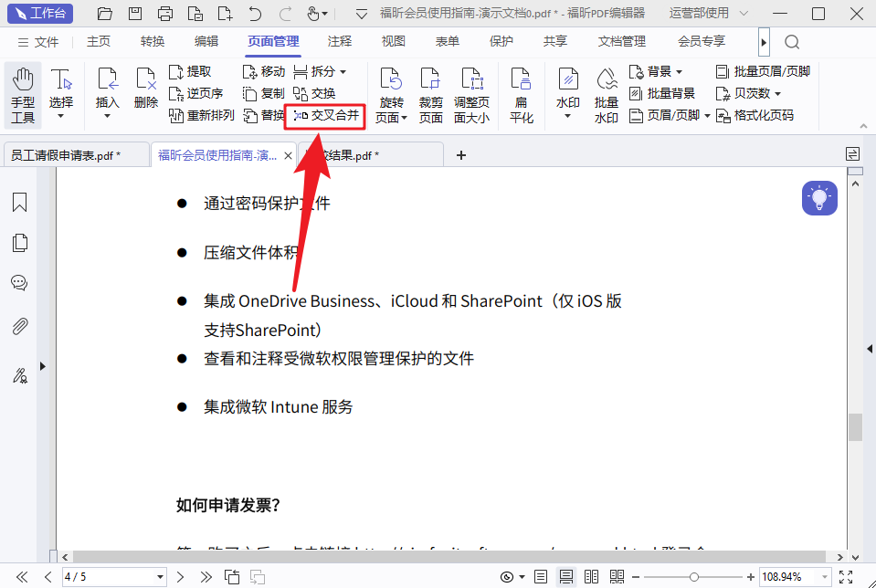Click the Batch watermark (批量水印) icon
The height and width of the screenshot is (588, 876).
606,94
